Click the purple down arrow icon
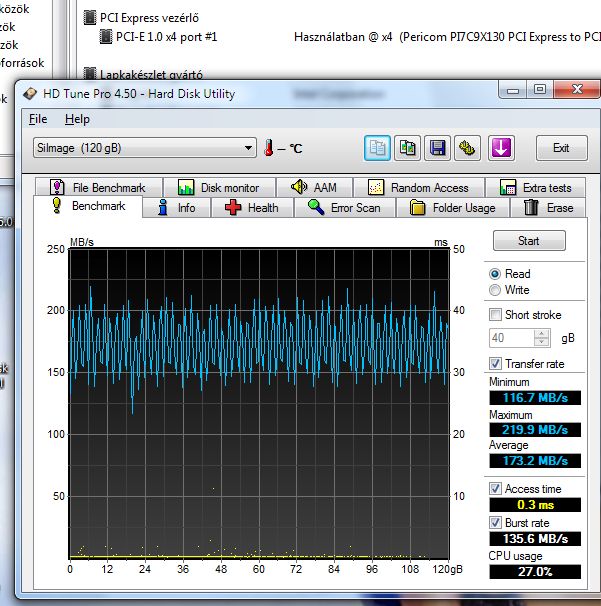Viewport: 601px width, 606px height. pos(501,148)
